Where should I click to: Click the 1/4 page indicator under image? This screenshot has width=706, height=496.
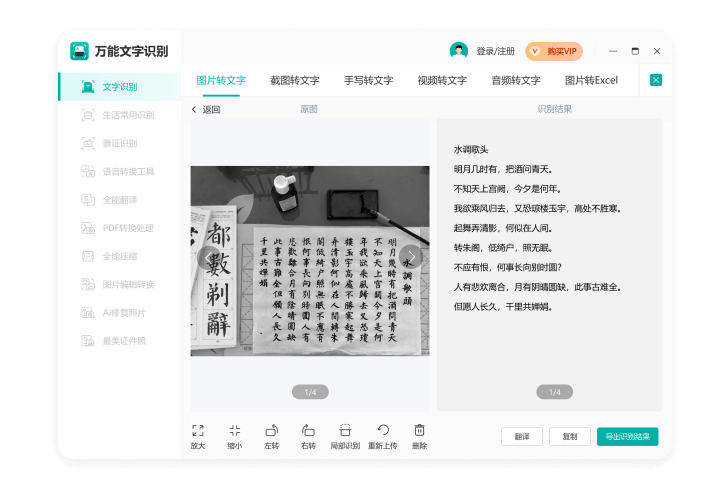(x=310, y=392)
